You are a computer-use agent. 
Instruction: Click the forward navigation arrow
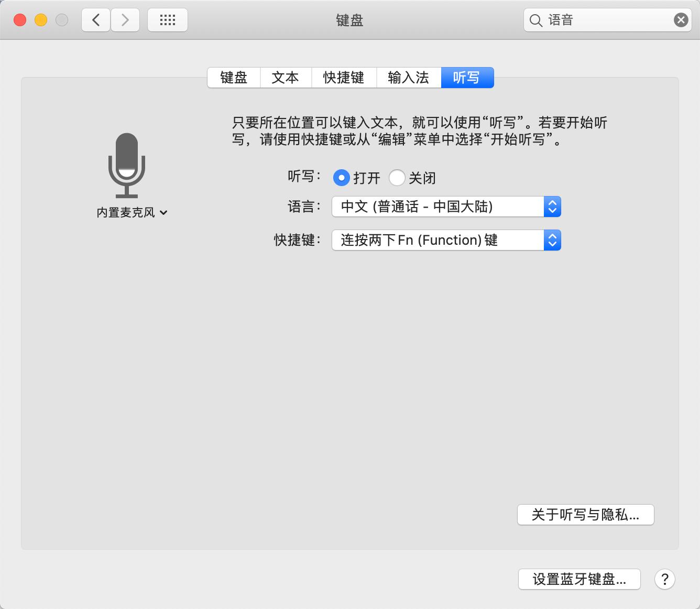125,19
